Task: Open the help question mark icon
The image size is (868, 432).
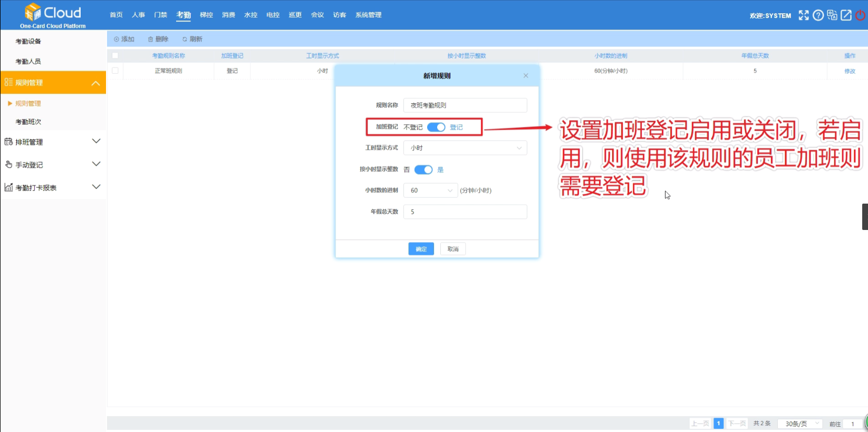Action: pyautogui.click(x=818, y=15)
